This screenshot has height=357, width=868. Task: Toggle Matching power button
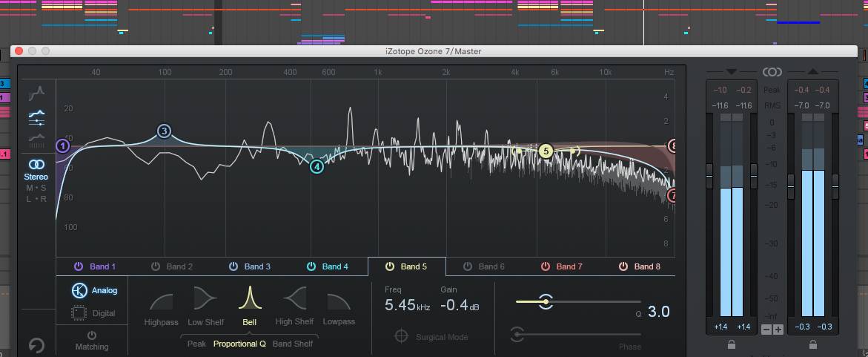pos(92,335)
